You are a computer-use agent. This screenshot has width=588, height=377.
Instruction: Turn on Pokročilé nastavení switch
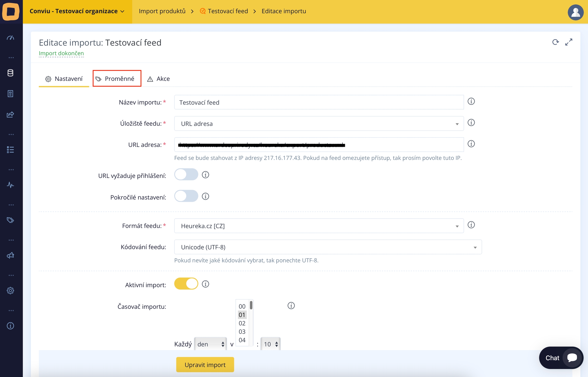point(186,196)
